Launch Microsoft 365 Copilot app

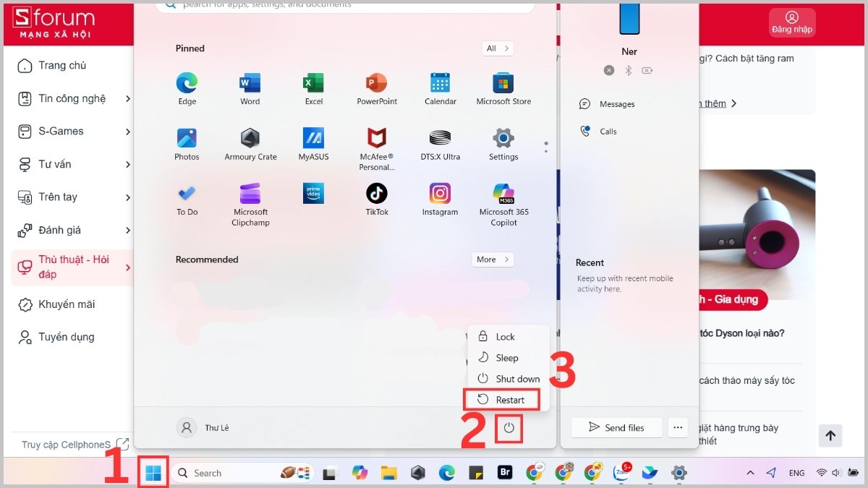503,205
